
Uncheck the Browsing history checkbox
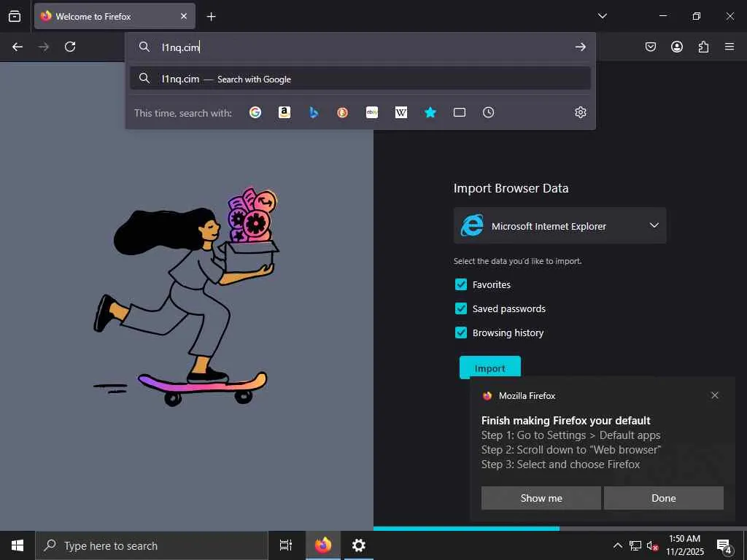click(x=461, y=332)
